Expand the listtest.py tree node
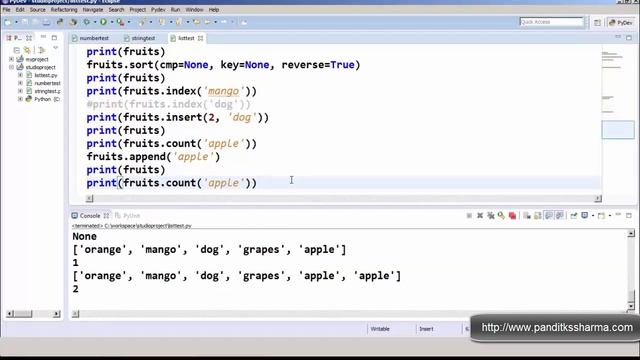Screen dimensions: 640x360 tap(20, 75)
